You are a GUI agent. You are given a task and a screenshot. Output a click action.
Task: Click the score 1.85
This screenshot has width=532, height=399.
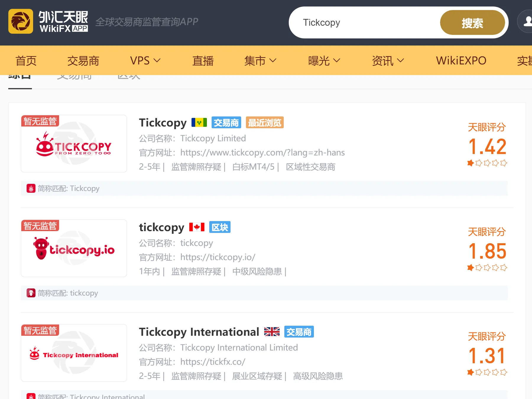[487, 251]
